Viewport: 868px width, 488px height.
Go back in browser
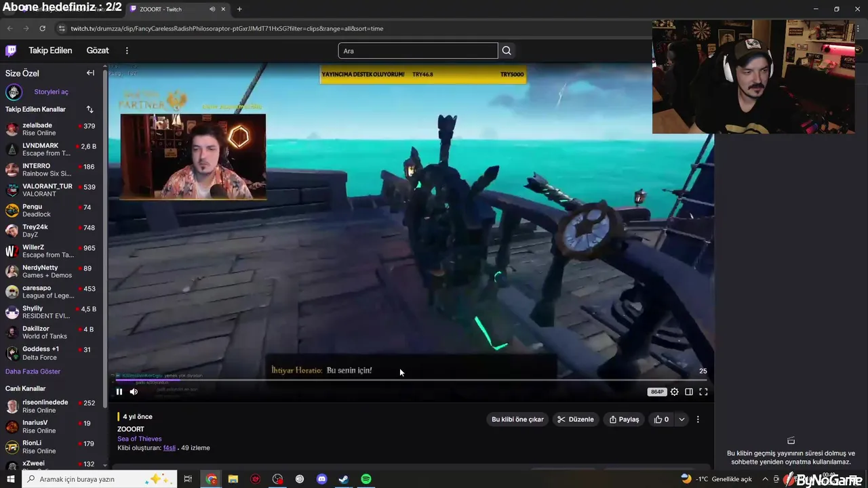click(x=9, y=28)
